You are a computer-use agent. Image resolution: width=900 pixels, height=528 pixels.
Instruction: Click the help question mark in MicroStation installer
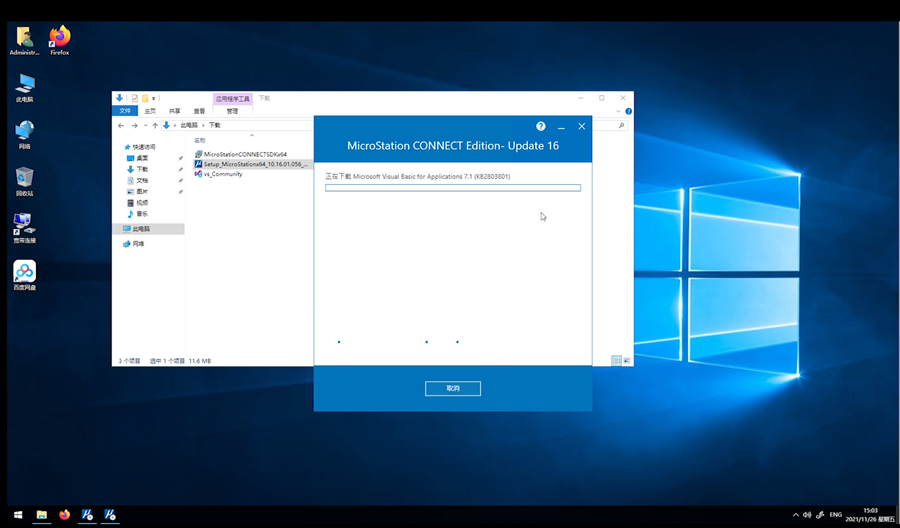(x=540, y=126)
